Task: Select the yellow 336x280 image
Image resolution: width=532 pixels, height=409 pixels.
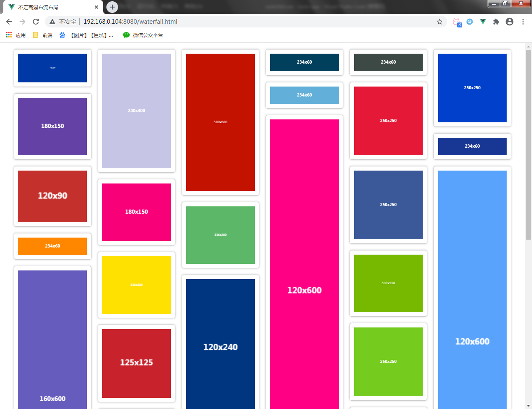Action: pyautogui.click(x=136, y=285)
